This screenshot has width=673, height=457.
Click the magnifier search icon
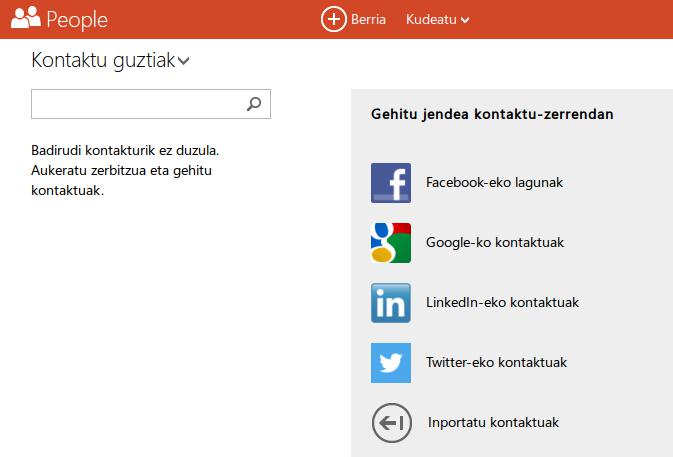tap(254, 104)
